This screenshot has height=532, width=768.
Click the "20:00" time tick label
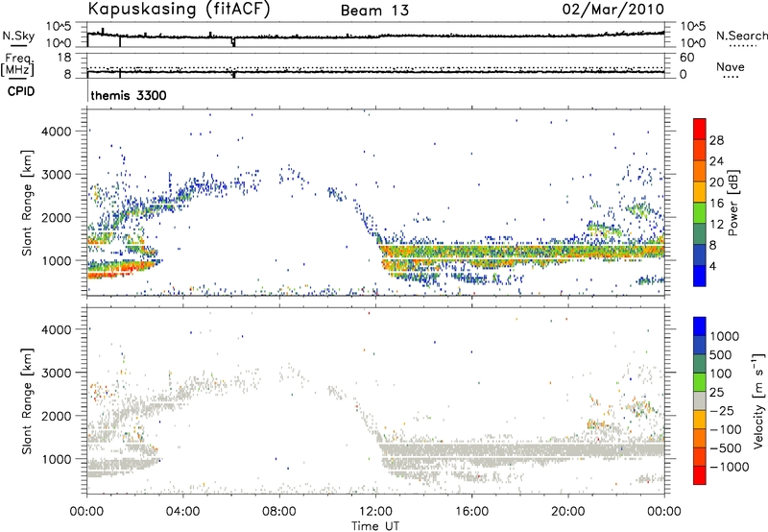(x=567, y=512)
